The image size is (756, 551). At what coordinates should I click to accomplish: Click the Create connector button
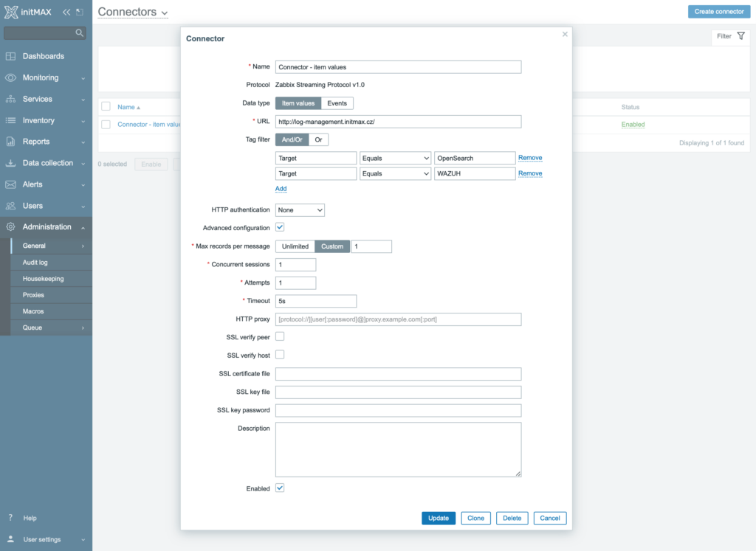719,12
